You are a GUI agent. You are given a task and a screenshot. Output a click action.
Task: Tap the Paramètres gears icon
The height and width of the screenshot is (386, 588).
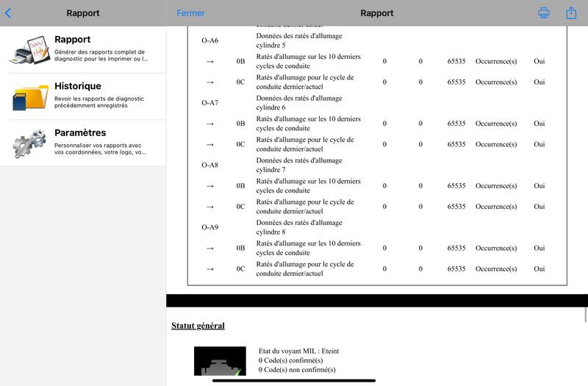pos(29,143)
